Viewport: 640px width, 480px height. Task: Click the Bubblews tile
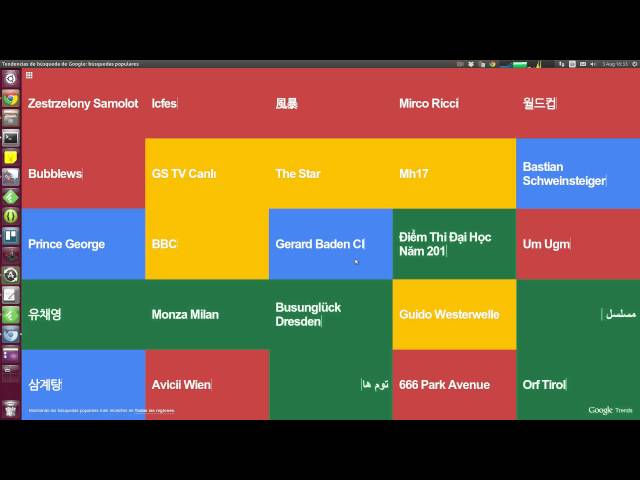coord(83,173)
